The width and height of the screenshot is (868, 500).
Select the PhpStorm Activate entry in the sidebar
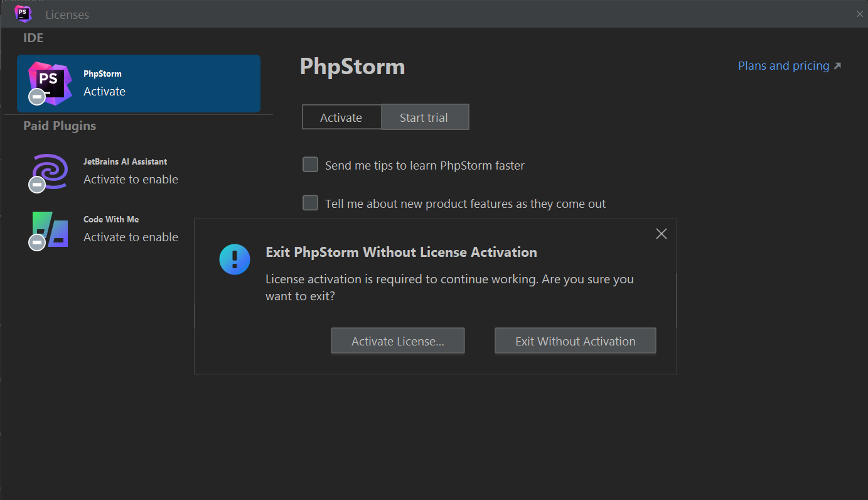(x=139, y=84)
